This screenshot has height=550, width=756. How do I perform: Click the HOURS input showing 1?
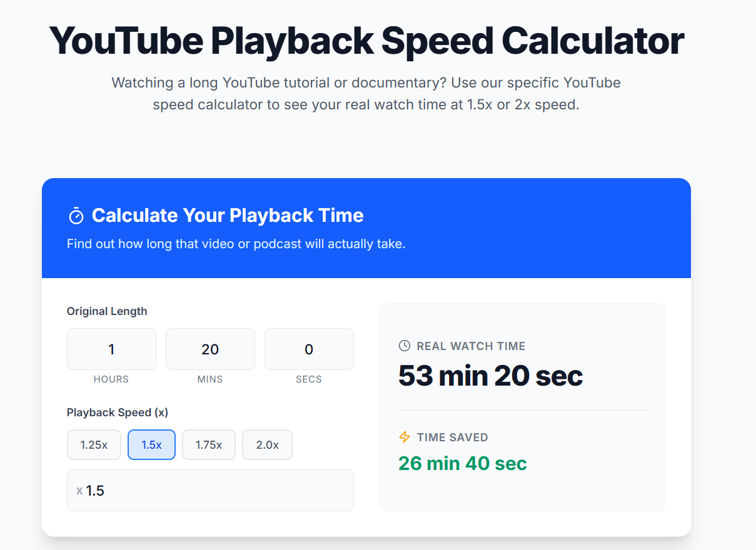[x=111, y=349]
